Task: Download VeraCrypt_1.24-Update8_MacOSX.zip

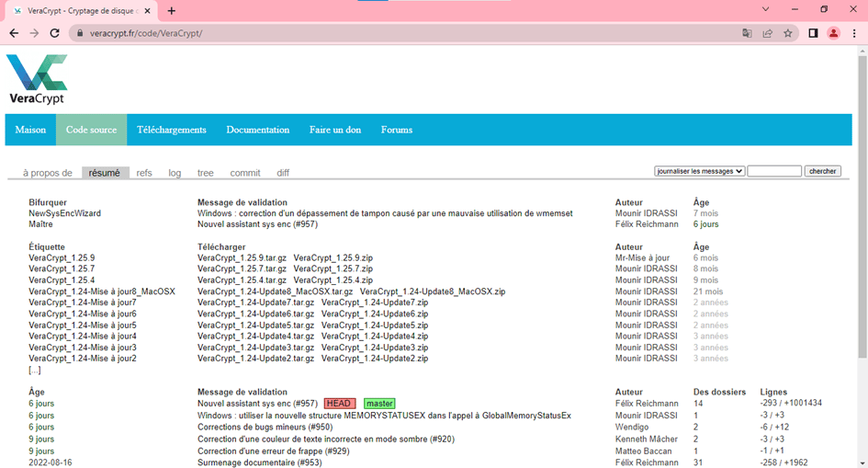Action: pos(433,291)
